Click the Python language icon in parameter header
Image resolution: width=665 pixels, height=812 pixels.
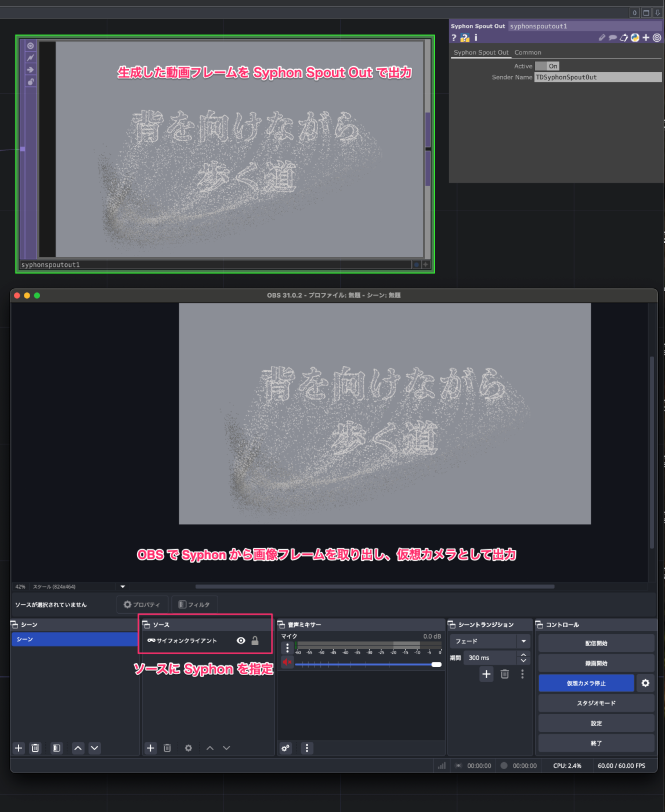click(635, 38)
